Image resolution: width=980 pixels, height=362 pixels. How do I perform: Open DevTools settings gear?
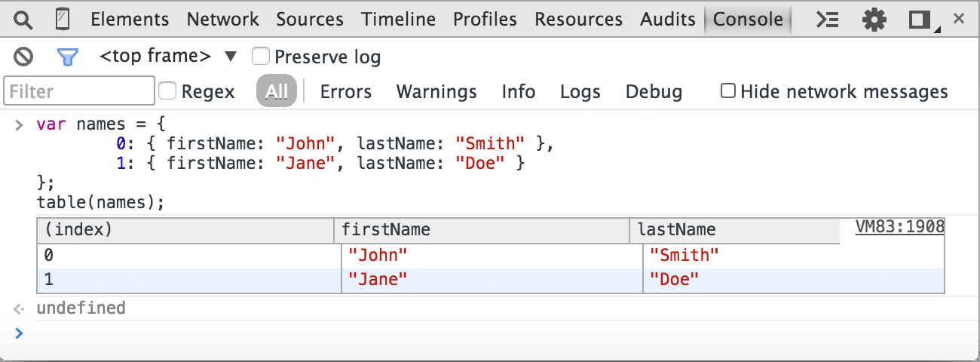[874, 20]
